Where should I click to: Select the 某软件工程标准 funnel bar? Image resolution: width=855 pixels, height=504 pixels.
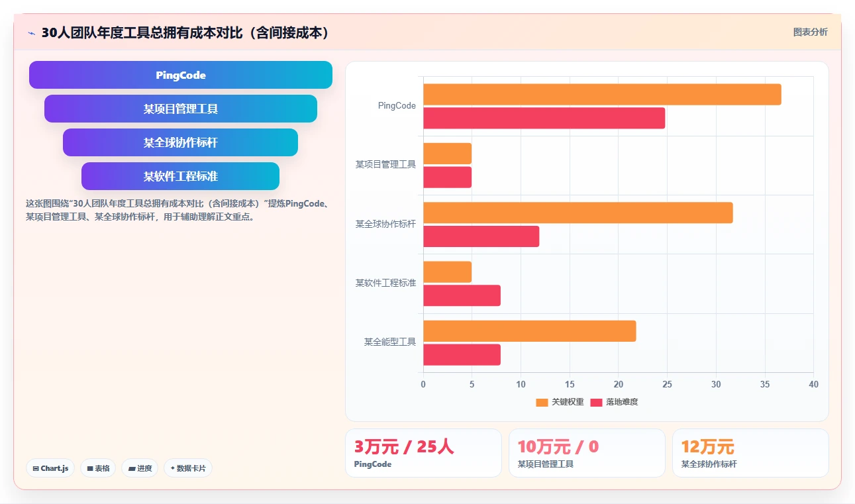click(181, 176)
